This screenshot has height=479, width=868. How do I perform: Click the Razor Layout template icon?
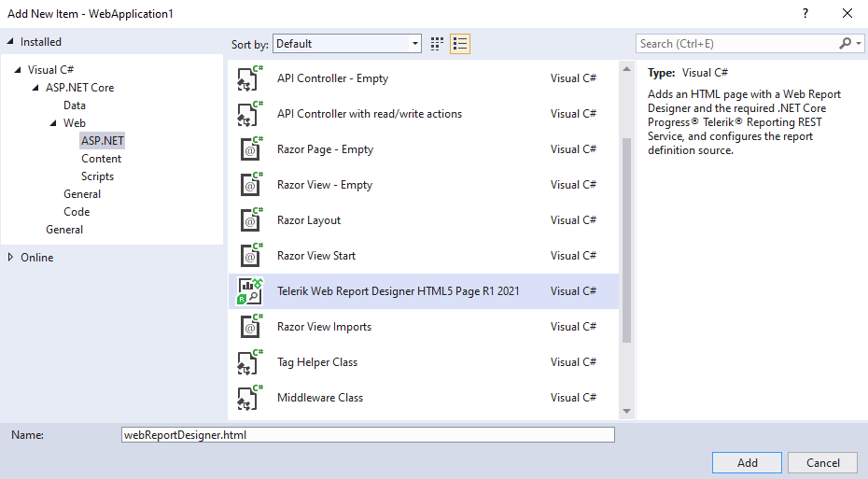(250, 219)
